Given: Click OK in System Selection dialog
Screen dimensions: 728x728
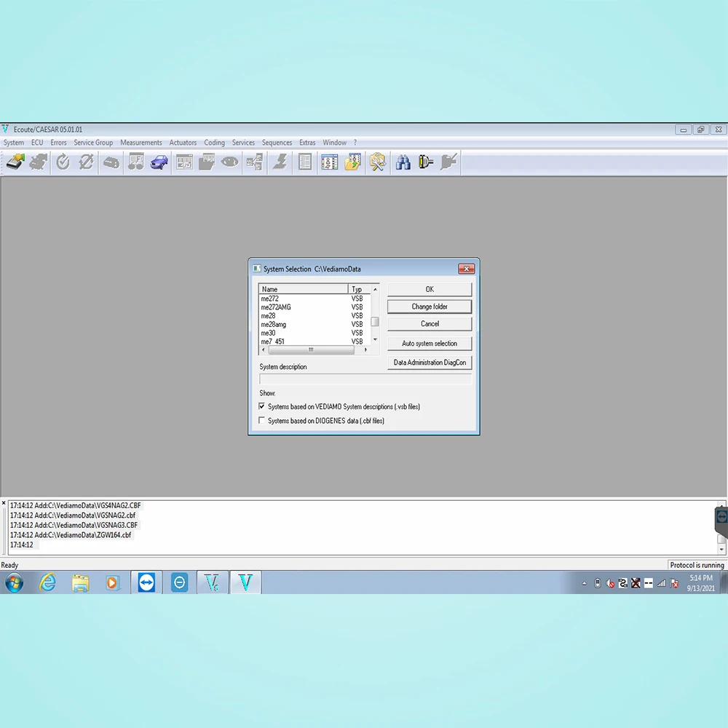Looking at the screenshot, I should tap(430, 289).
